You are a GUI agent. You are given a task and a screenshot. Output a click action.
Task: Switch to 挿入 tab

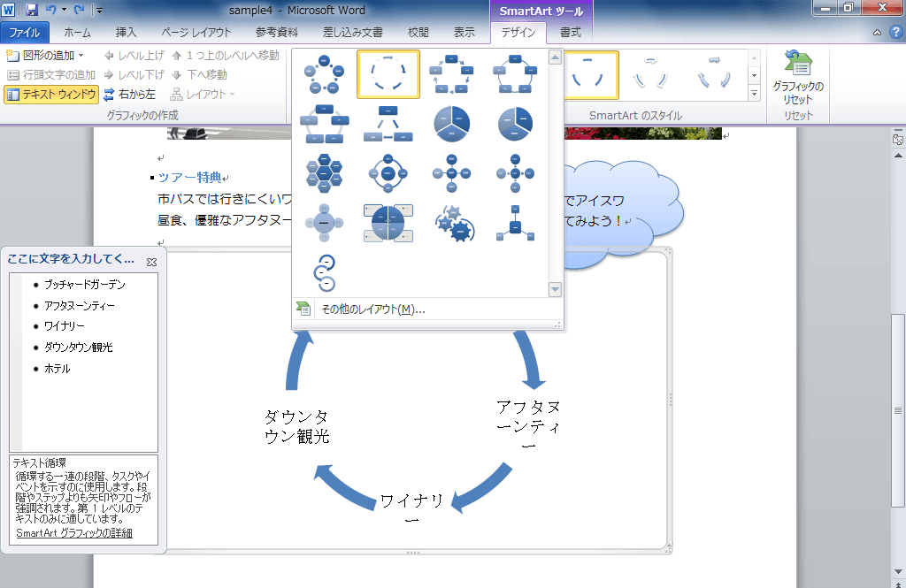pos(126,33)
